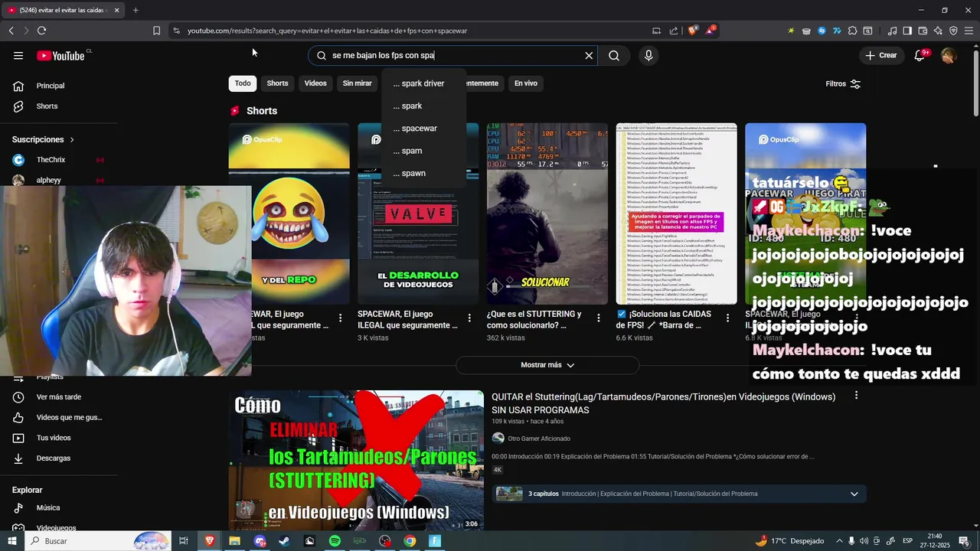Open the browser extensions puzzle icon

point(852,31)
